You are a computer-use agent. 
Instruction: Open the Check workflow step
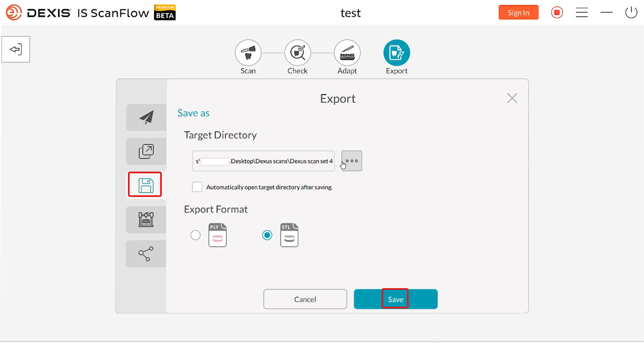[x=298, y=52]
